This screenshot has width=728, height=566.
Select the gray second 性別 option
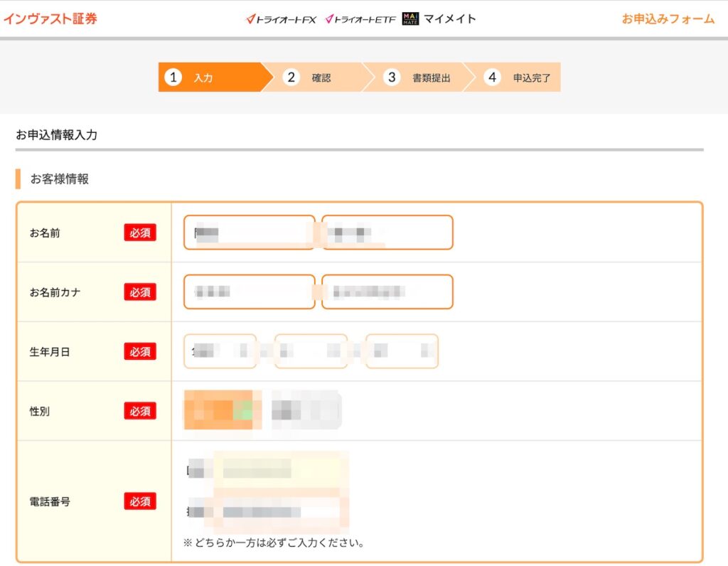[306, 410]
